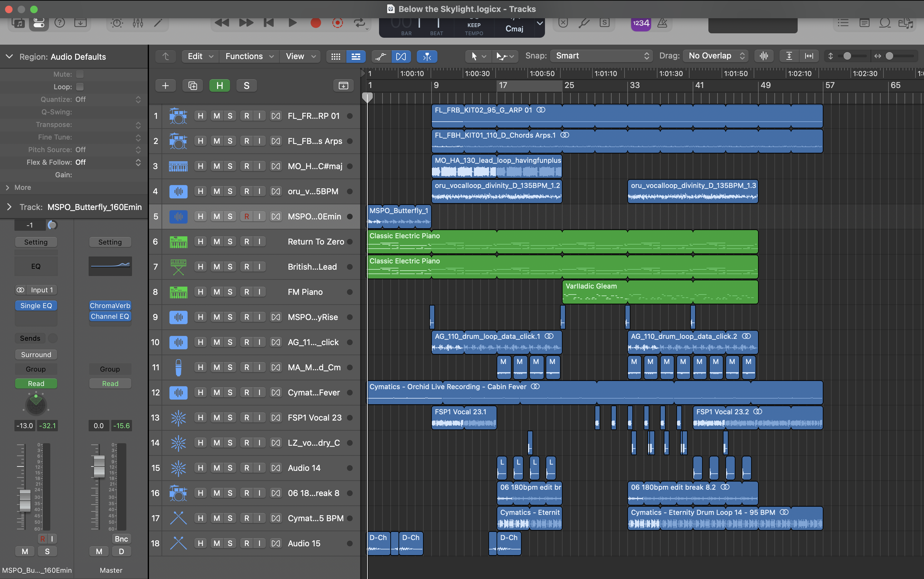Open the Drag No Overlap dropdown
This screenshot has width=924, height=579.
(716, 56)
